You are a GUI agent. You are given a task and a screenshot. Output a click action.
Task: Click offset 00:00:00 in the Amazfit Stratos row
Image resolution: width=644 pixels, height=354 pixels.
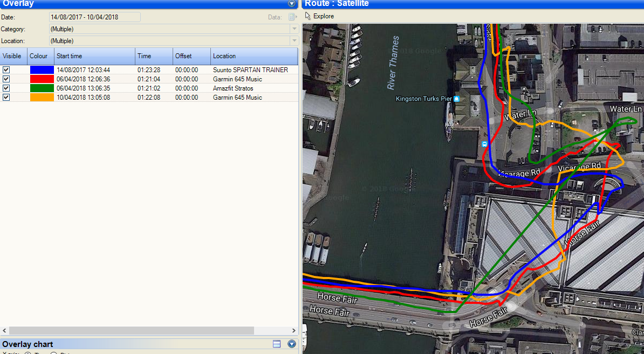(x=187, y=88)
